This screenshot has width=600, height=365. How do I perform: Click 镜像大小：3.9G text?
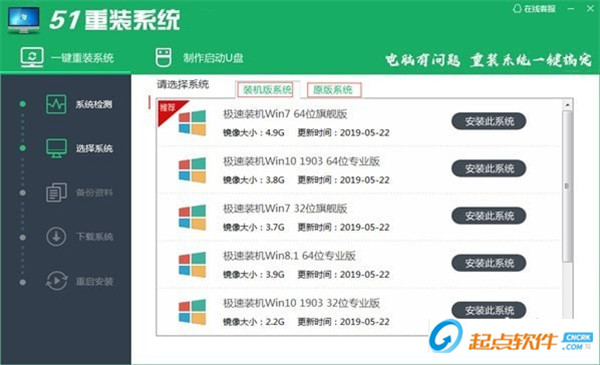pyautogui.click(x=254, y=274)
